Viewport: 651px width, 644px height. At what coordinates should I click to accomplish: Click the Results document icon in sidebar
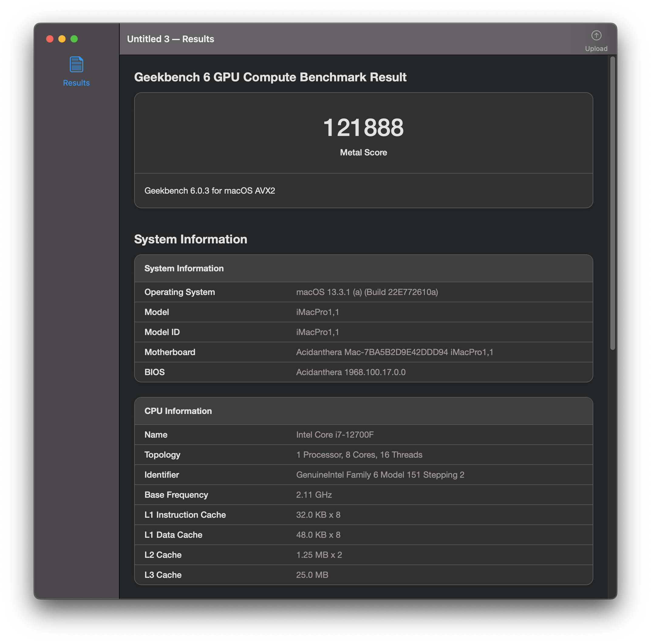pyautogui.click(x=76, y=64)
